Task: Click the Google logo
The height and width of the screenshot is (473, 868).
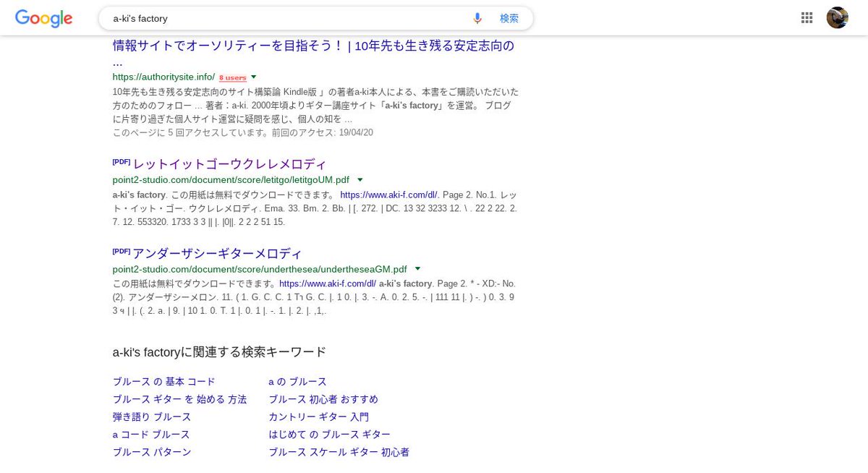Action: [x=44, y=18]
